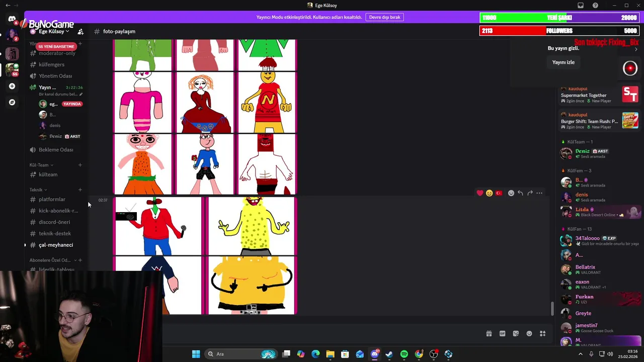The image size is (644, 362).
Task: Open Windows Start menu
Action: coord(196,354)
